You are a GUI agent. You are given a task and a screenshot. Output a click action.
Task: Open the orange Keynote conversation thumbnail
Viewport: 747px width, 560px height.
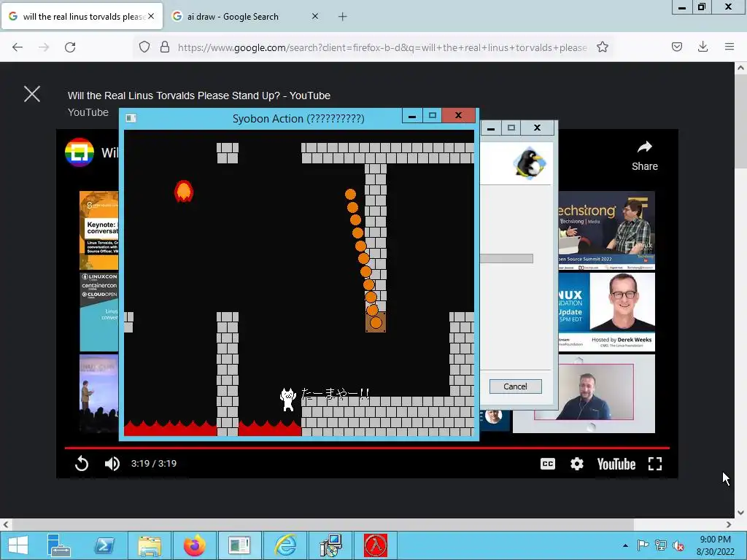pyautogui.click(x=99, y=230)
